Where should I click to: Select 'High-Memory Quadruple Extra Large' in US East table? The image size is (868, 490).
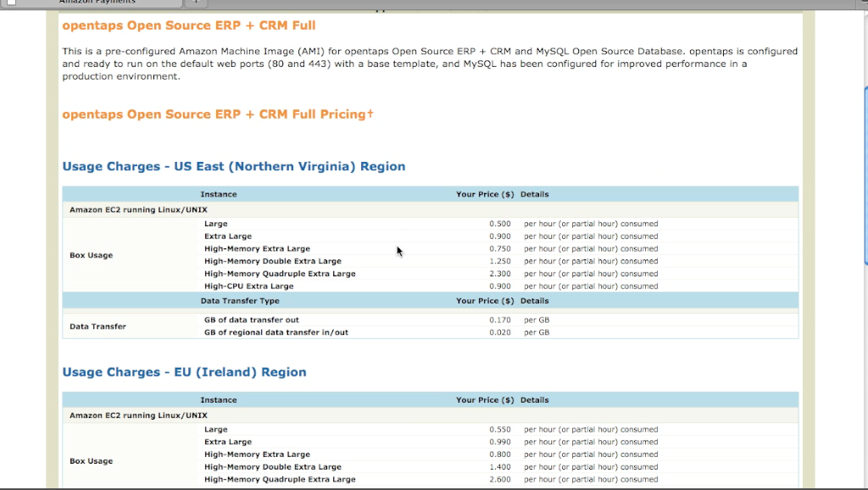point(280,274)
